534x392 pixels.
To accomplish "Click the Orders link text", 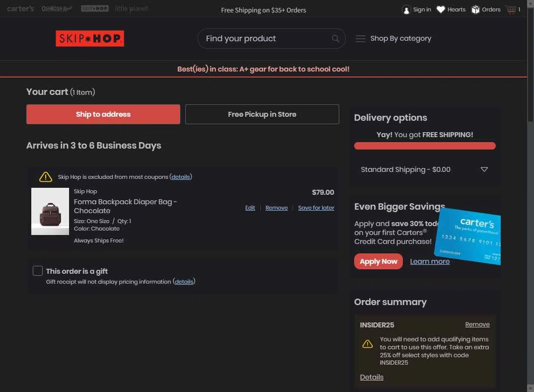I will [491, 9].
